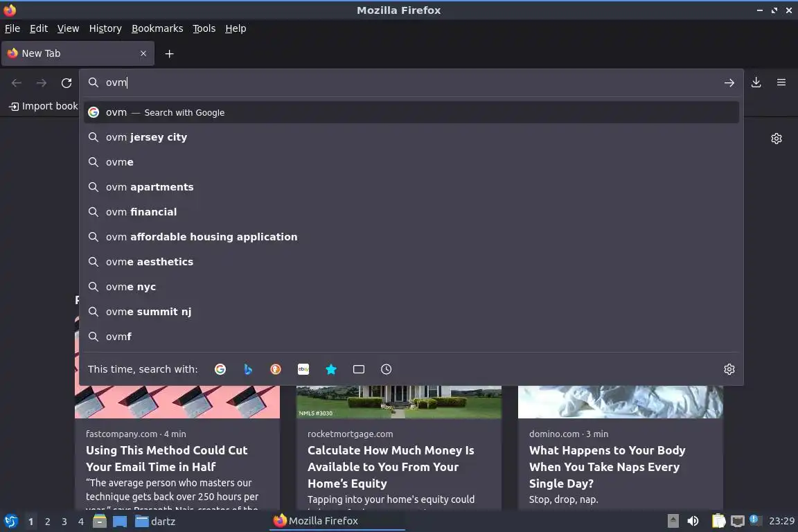Select suggestion 'ovmf'
Viewport: 798px width, 532px height.
pyautogui.click(x=411, y=337)
